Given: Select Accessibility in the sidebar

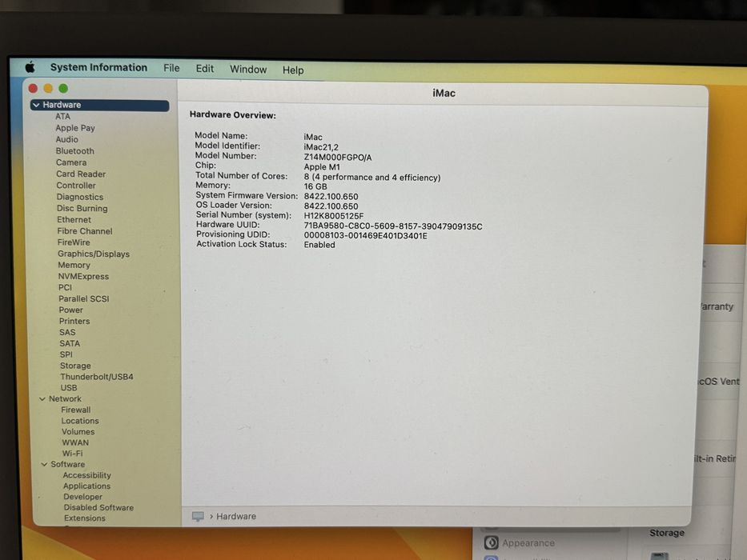Looking at the screenshot, I should click(86, 475).
